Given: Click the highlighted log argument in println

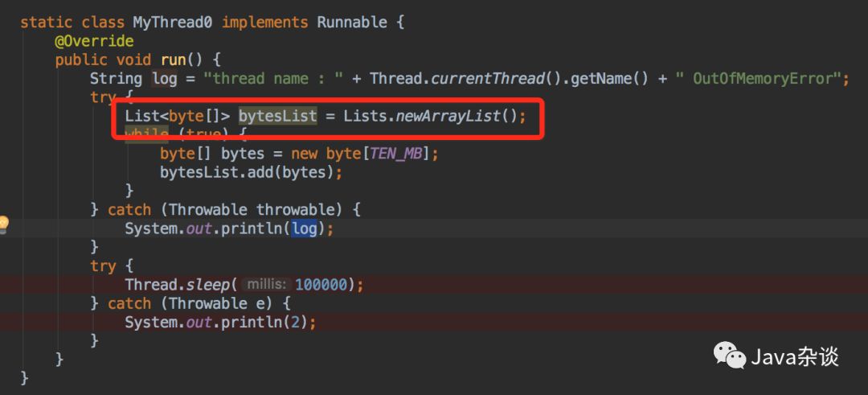Looking at the screenshot, I should point(305,228).
